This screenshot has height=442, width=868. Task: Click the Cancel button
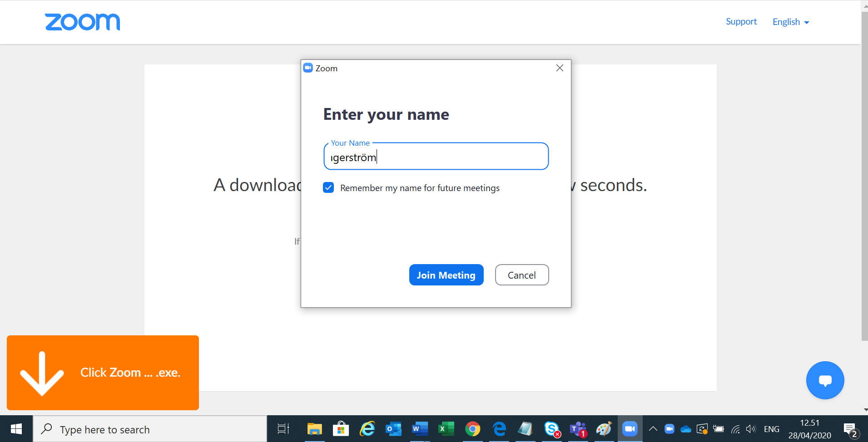(521, 275)
